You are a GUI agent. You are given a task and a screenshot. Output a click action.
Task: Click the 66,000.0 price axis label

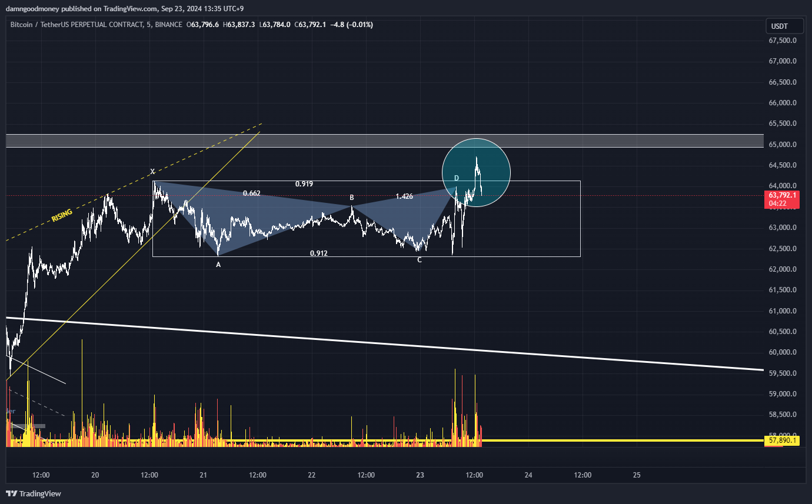[x=783, y=103]
